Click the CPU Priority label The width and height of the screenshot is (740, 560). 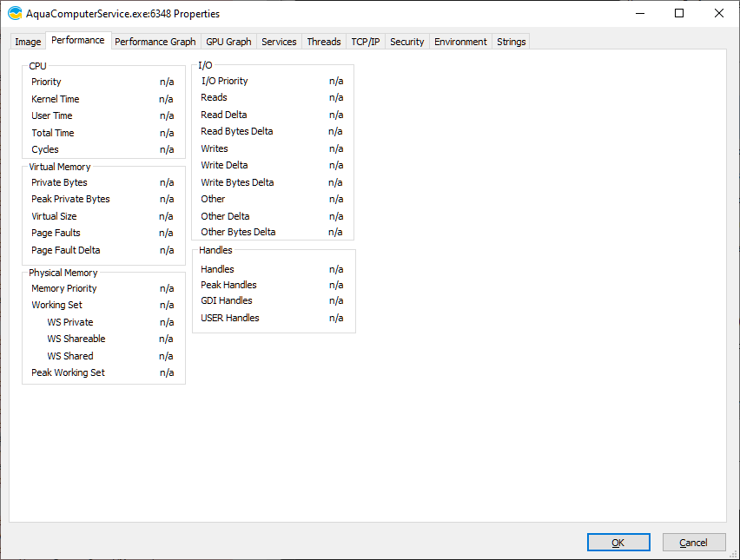[x=46, y=82]
